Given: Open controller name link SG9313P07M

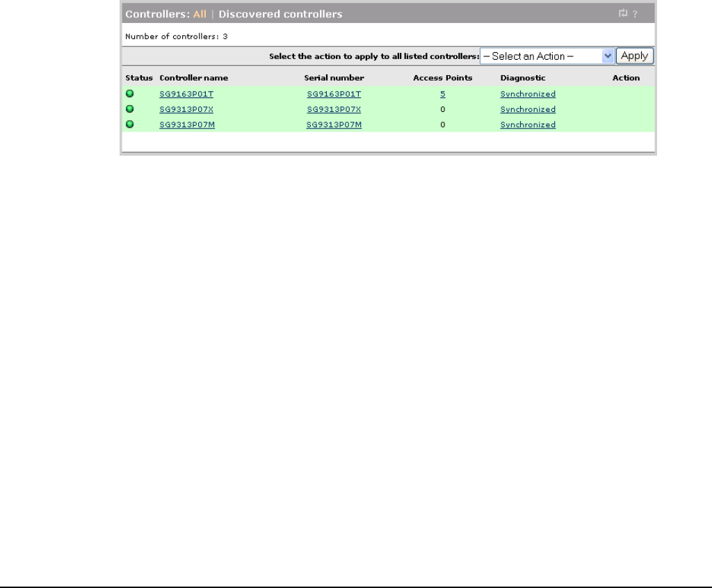Looking at the screenshot, I should (186, 125).
